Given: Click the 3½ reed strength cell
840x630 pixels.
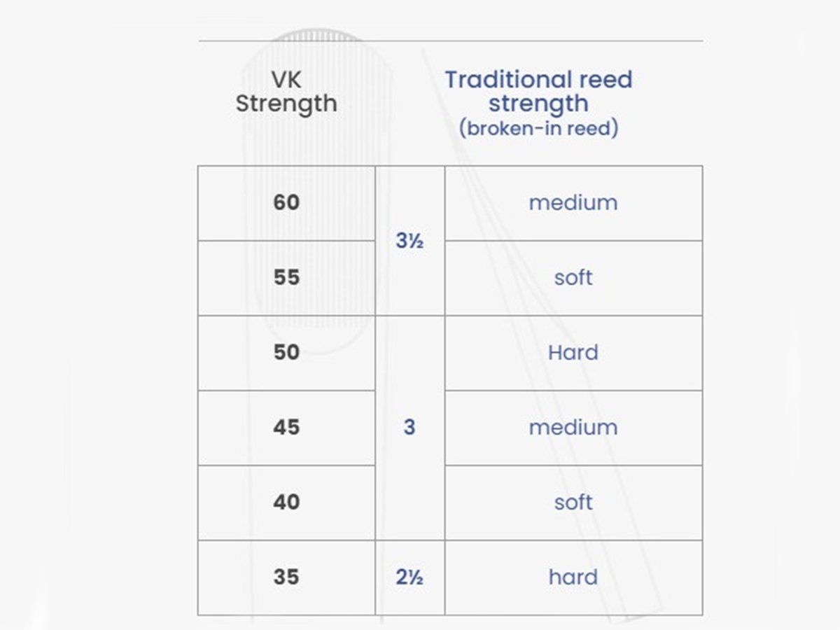Looking at the screenshot, I should click(409, 241).
